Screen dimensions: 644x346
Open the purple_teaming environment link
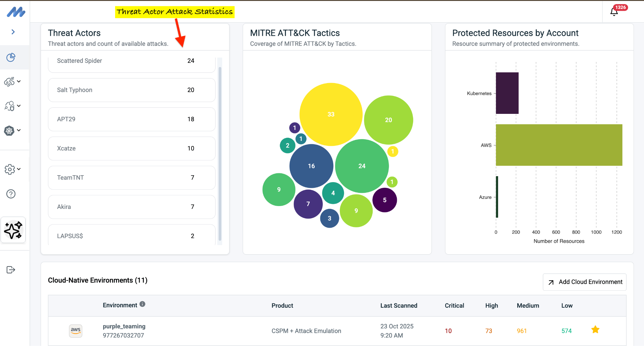[x=124, y=326]
